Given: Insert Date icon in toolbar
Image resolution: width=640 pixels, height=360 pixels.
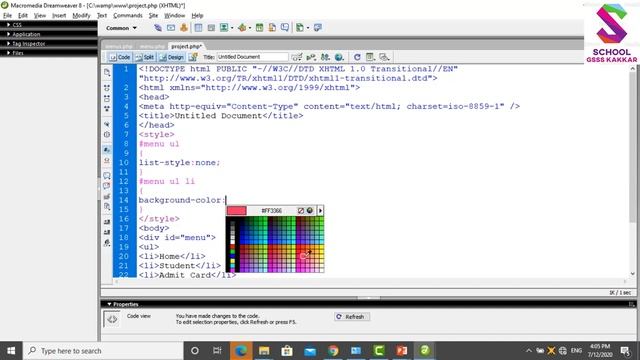Looking at the screenshot, I should [x=260, y=28].
